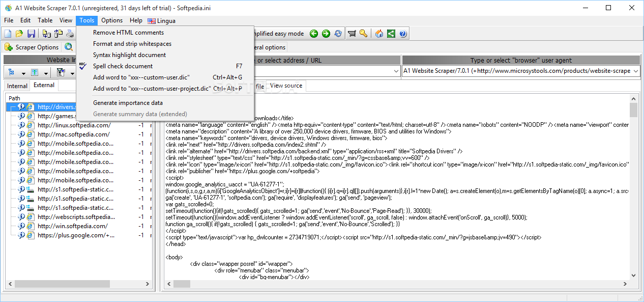Image resolution: width=644 pixels, height=302 pixels.
Task: Open the View menu
Action: (66, 20)
